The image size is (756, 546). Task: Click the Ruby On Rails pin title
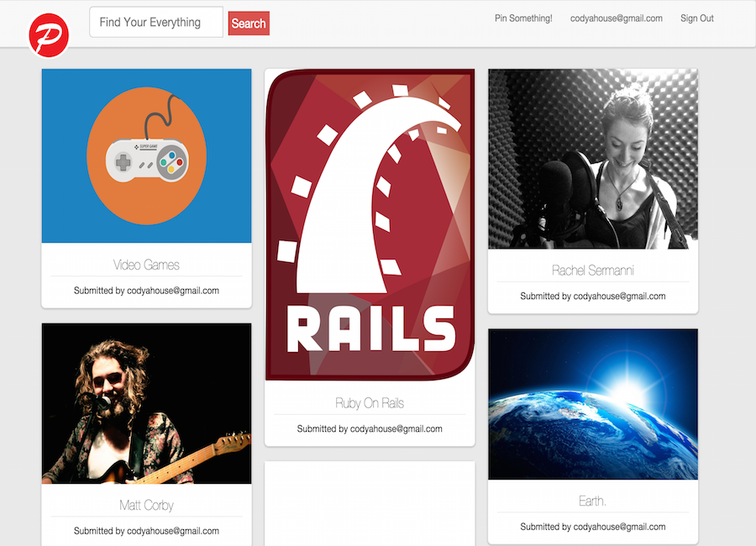[x=370, y=403]
